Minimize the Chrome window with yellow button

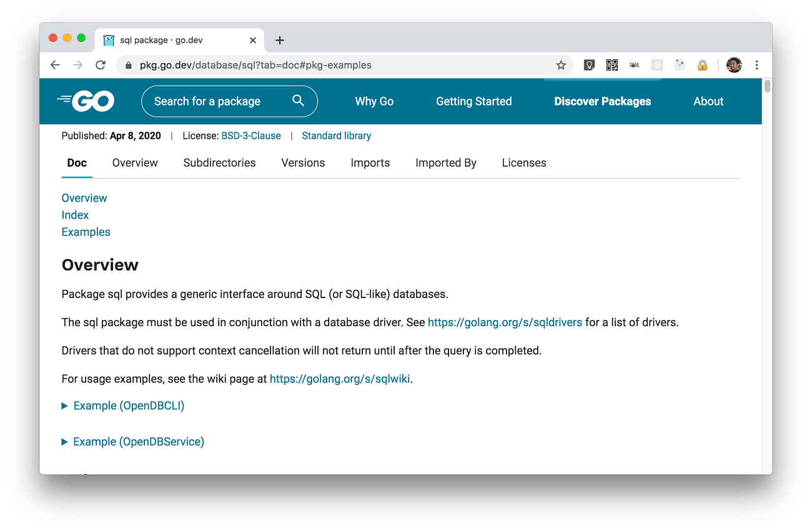[x=67, y=38]
